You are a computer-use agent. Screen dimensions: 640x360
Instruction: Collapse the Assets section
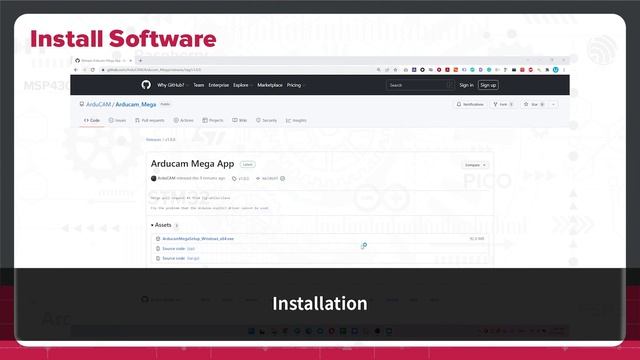[x=161, y=225]
